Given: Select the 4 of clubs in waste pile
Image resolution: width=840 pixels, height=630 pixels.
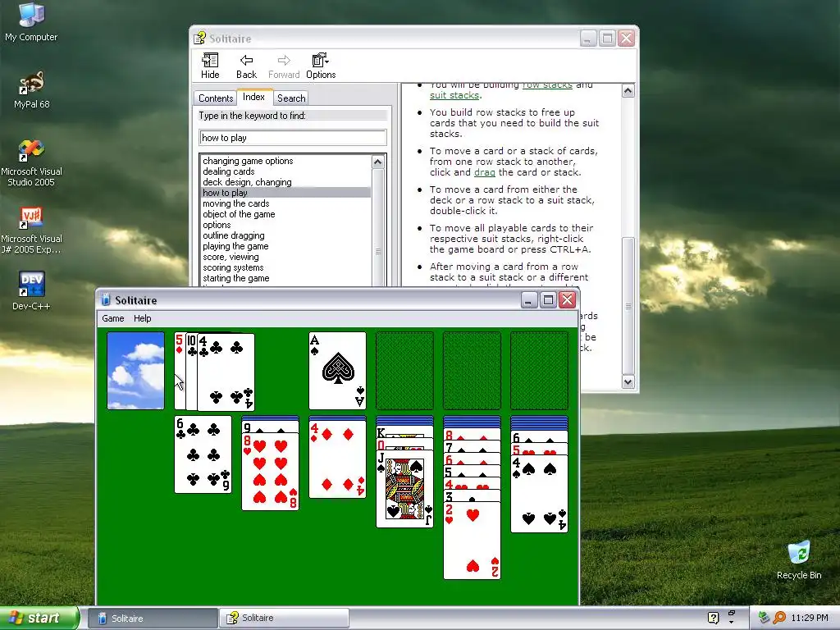Looking at the screenshot, I should pyautogui.click(x=226, y=372).
